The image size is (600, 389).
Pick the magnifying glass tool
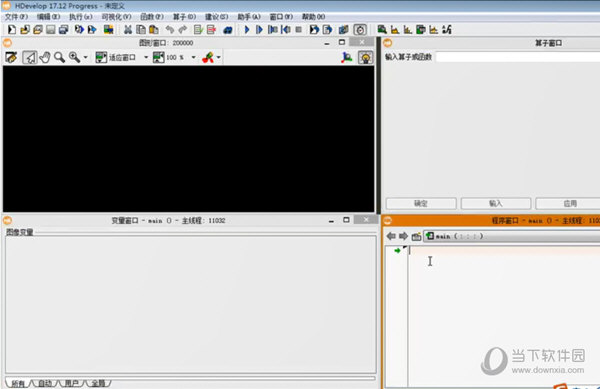click(x=59, y=57)
